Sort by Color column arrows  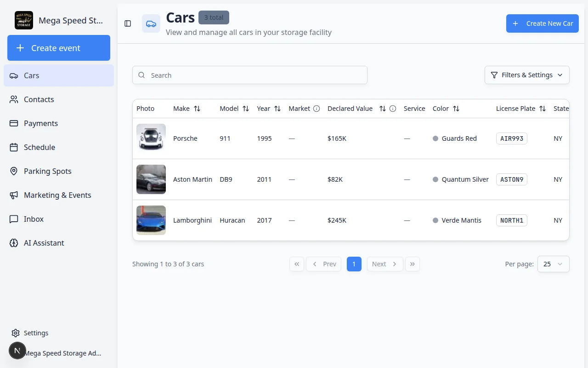(456, 109)
